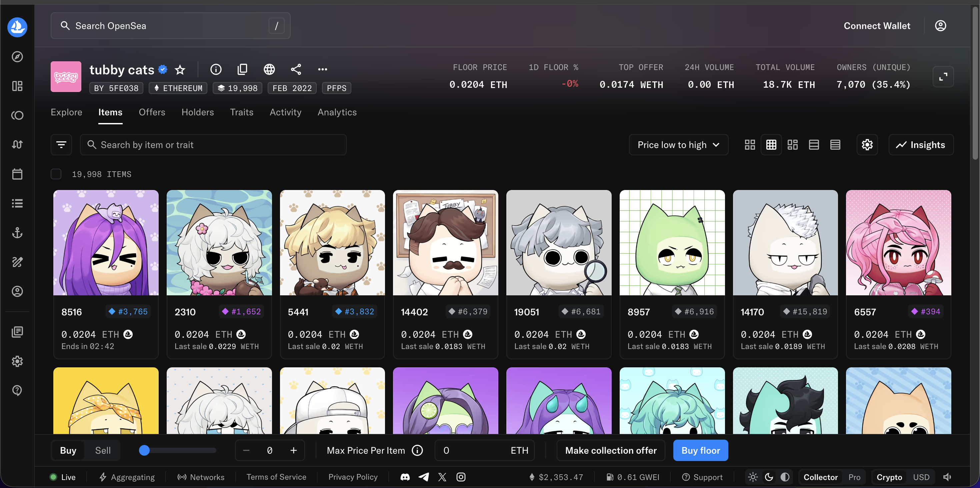Open the X (Twitter) icon in footer
Screen dimensions: 980x488
pyautogui.click(x=442, y=477)
